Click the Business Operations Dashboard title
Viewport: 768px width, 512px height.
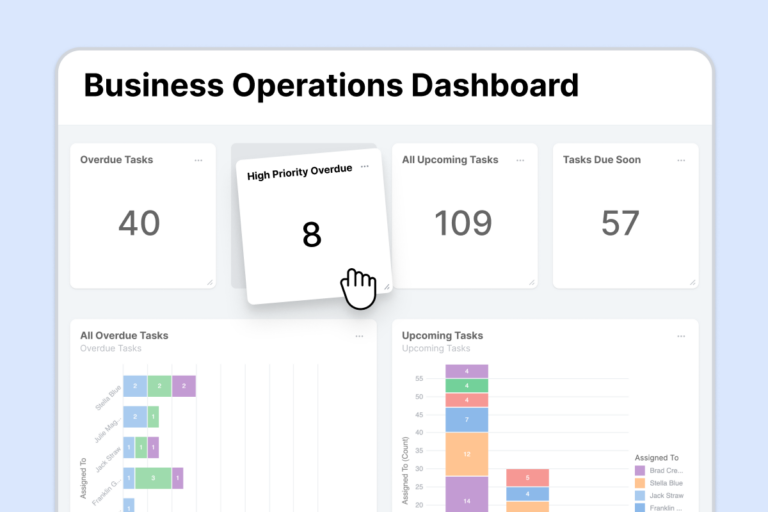[331, 85]
